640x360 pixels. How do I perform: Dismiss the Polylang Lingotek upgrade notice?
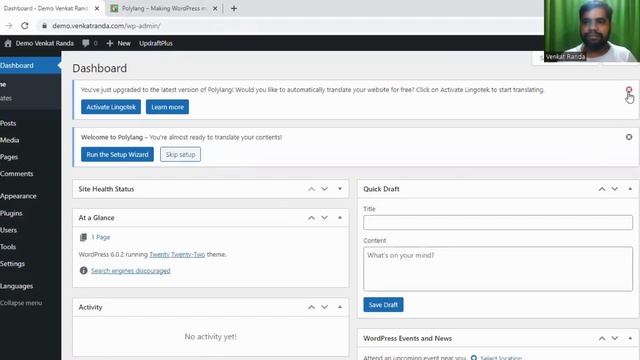629,89
